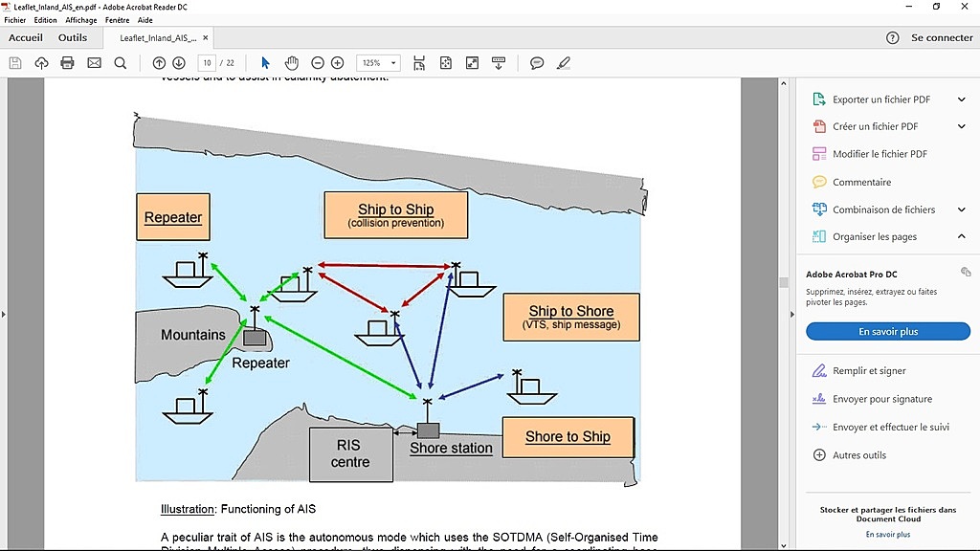The width and height of the screenshot is (980, 551).
Task: Open the Document Cloud En savoir plus link
Action: pos(888,534)
